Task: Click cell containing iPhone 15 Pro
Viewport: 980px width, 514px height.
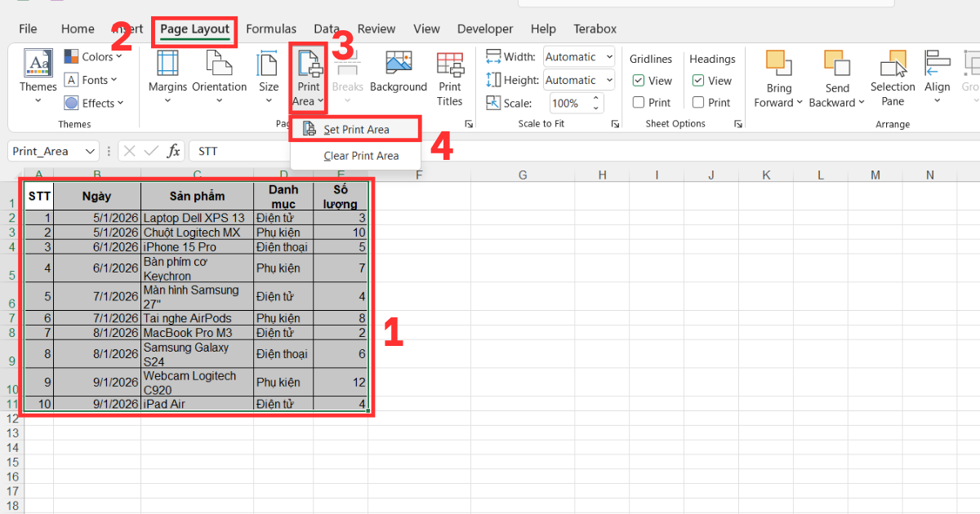Action: (197, 246)
